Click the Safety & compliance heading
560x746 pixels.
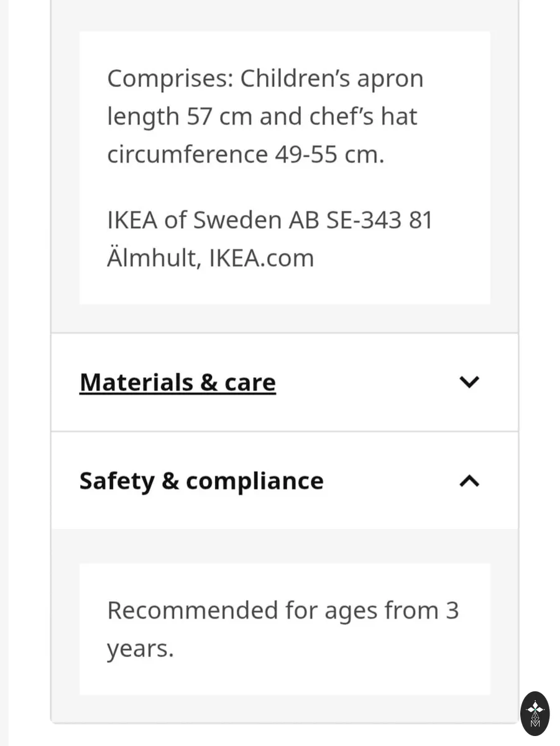(201, 481)
